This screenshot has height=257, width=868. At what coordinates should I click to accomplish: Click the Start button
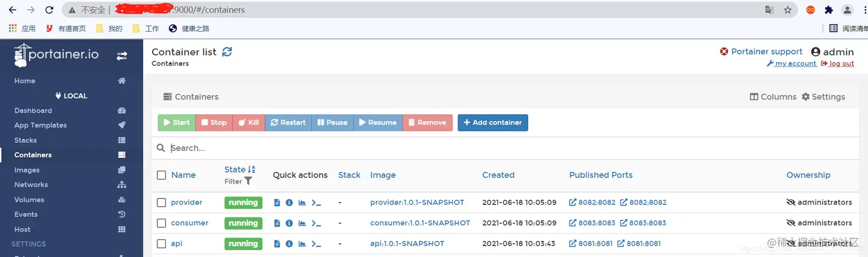tap(176, 123)
